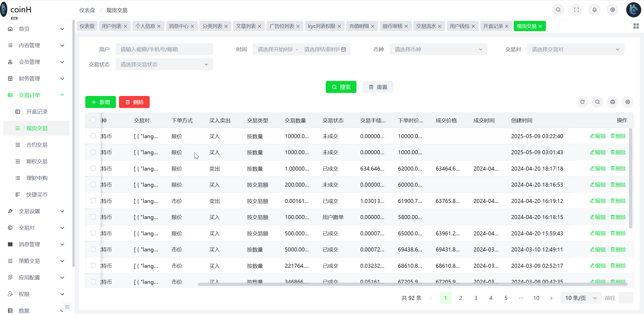Toggle fullscreen mode from the top bar
Image resolution: width=644 pixels, height=314 pixels.
pyautogui.click(x=576, y=10)
